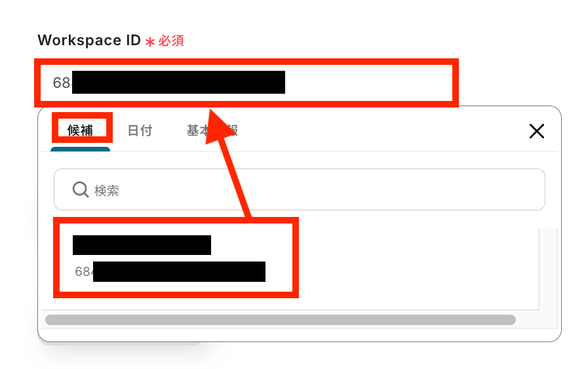
Task: Click the number 68 in Workspace ID field
Action: point(61,83)
